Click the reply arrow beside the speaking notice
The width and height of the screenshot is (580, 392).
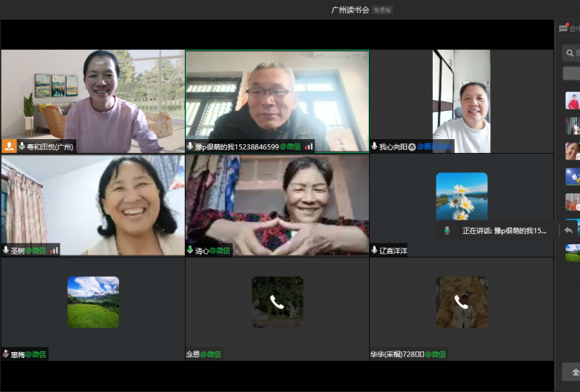click(568, 230)
